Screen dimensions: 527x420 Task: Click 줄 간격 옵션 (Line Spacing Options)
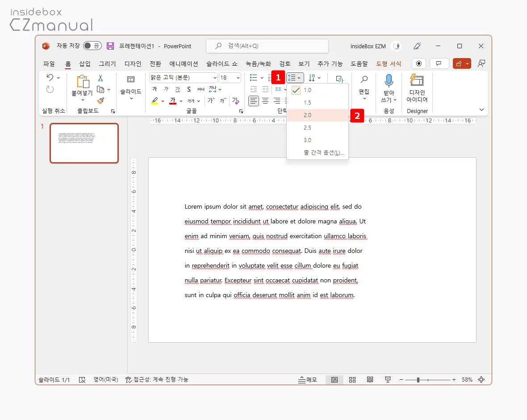coord(324,153)
